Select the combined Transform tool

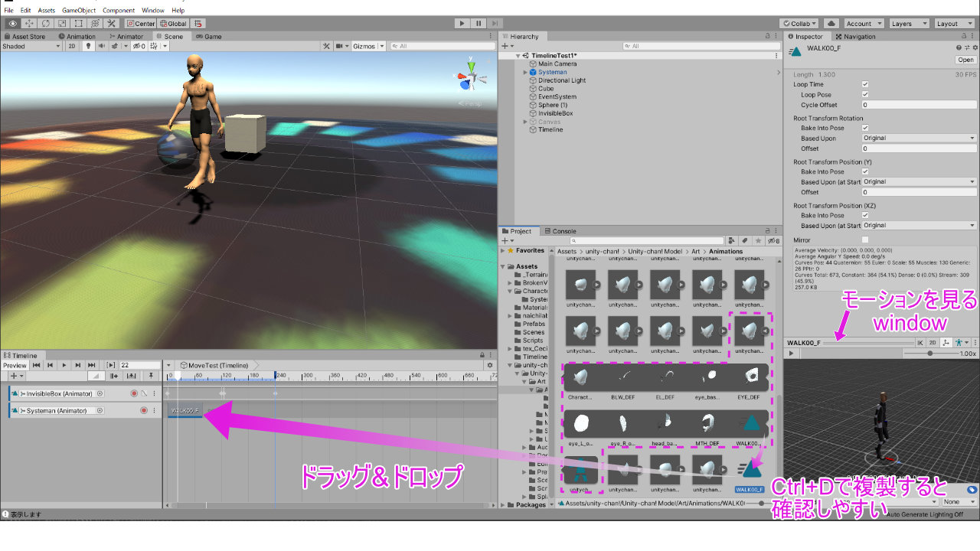tap(95, 24)
